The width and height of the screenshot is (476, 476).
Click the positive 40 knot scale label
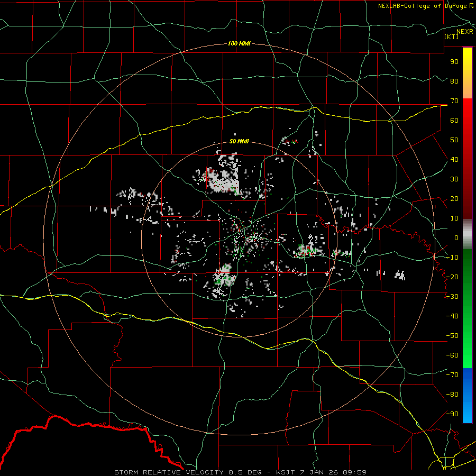[x=454, y=159]
